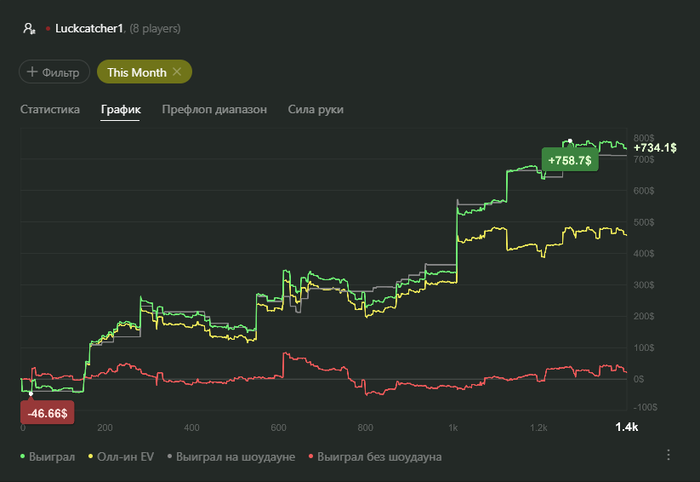Image resolution: width=700 pixels, height=482 pixels.
Task: Click the player group icon beside Luckcatcher1
Action: [28, 28]
